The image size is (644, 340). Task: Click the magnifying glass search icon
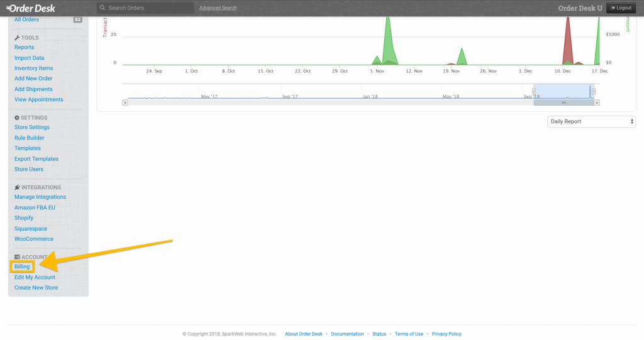[x=103, y=8]
